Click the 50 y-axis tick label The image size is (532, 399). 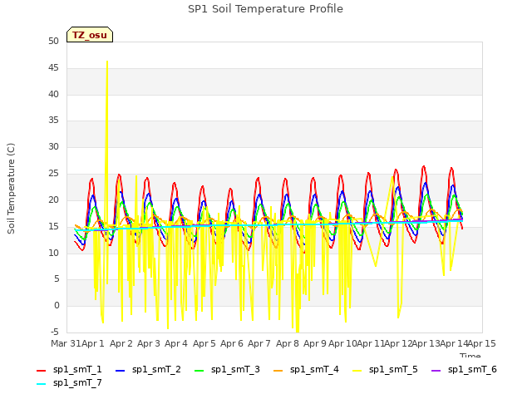[x=53, y=41]
